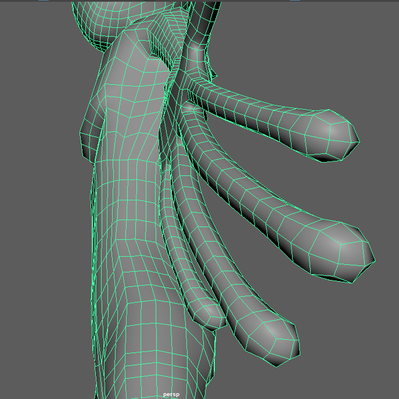Select the bulb tip of the top tentacle
The width and height of the screenshot is (399, 399).
click(331, 135)
